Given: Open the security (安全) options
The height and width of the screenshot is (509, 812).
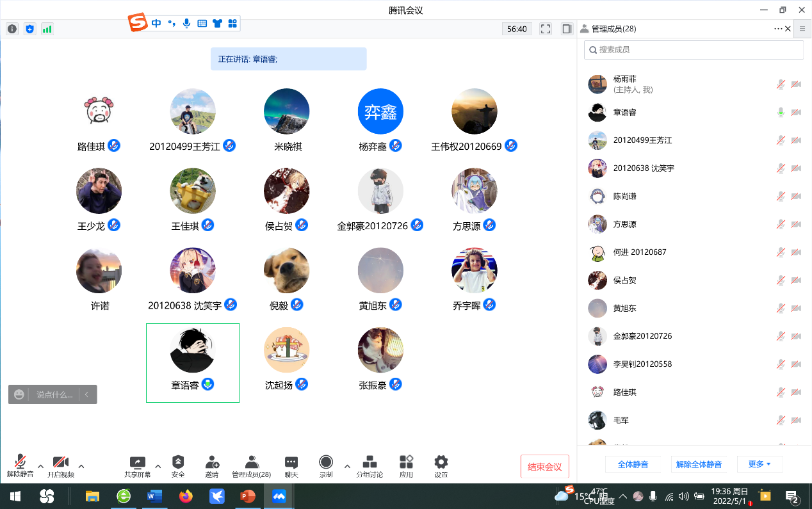Looking at the screenshot, I should tap(178, 465).
